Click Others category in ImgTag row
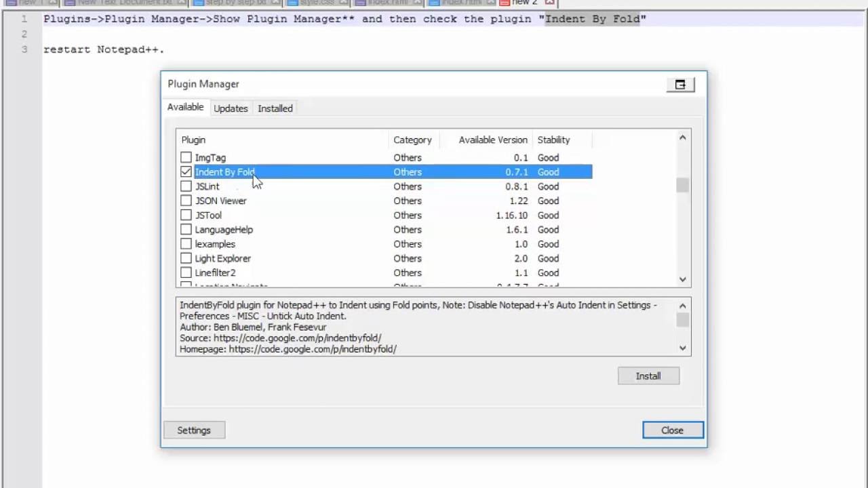The width and height of the screenshot is (868, 488). tap(408, 157)
